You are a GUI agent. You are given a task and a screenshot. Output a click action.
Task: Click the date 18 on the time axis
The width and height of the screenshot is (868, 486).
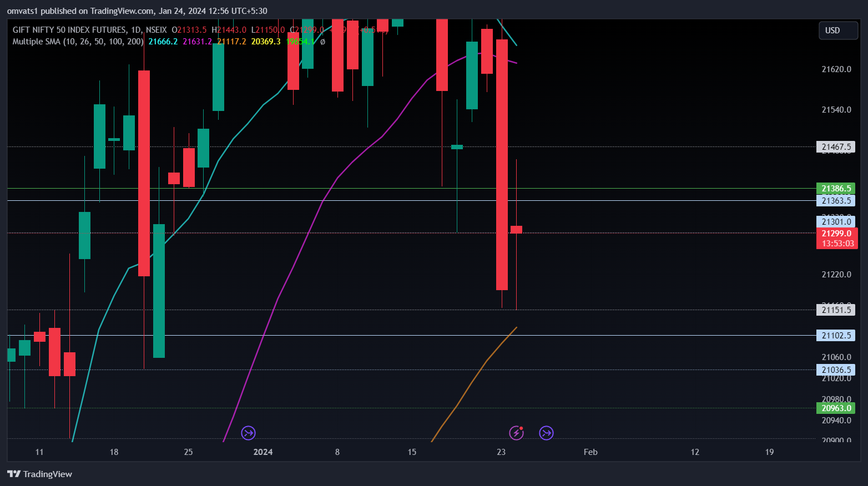(x=114, y=452)
